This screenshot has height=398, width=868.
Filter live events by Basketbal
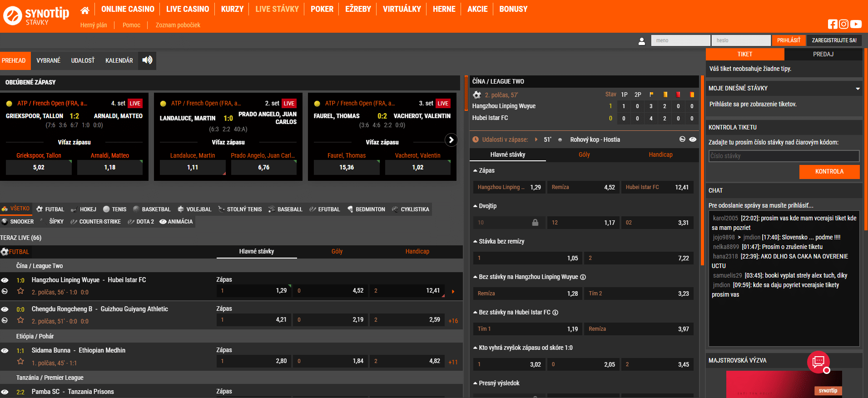(x=152, y=209)
